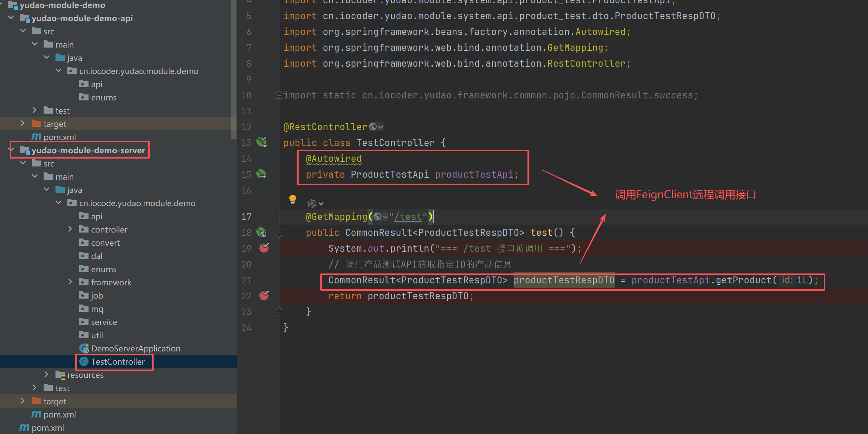Click the request mapping gutter icon on line 18
The image size is (868, 434).
pyautogui.click(x=262, y=232)
